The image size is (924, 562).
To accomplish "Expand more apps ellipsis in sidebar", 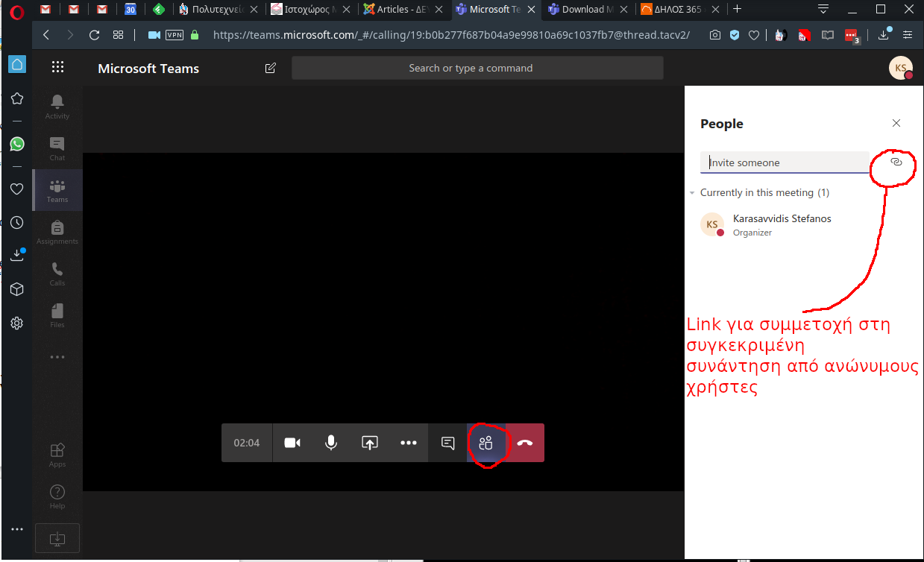I will coord(57,357).
